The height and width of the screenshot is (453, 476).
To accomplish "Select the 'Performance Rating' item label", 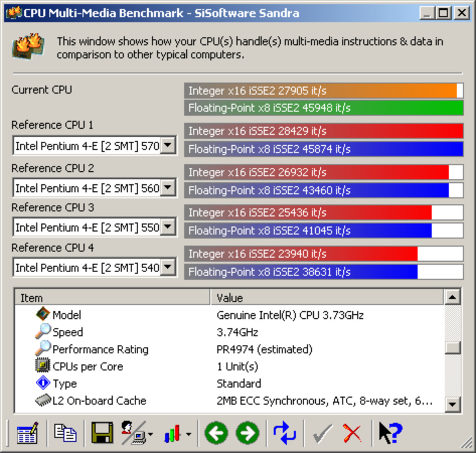I will point(100,350).
